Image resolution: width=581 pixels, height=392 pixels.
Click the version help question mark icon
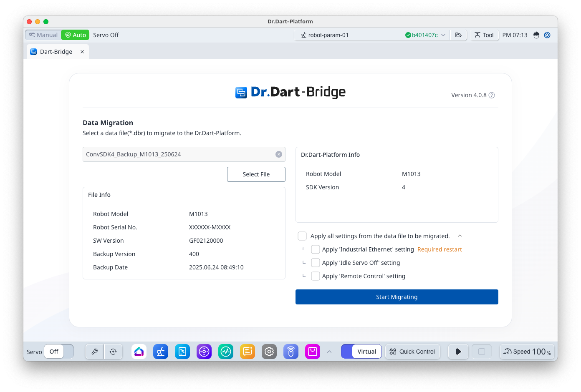tap(492, 95)
